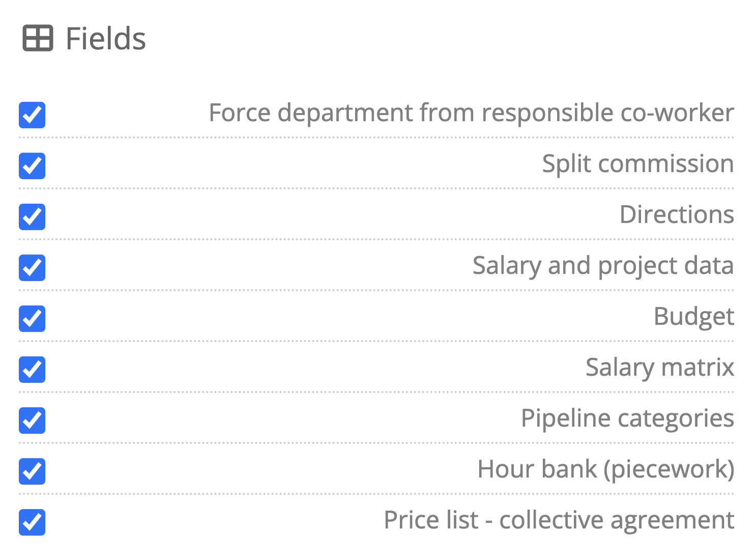Click Price list - collective agreement text
Screen dimensions: 756x559
click(559, 520)
